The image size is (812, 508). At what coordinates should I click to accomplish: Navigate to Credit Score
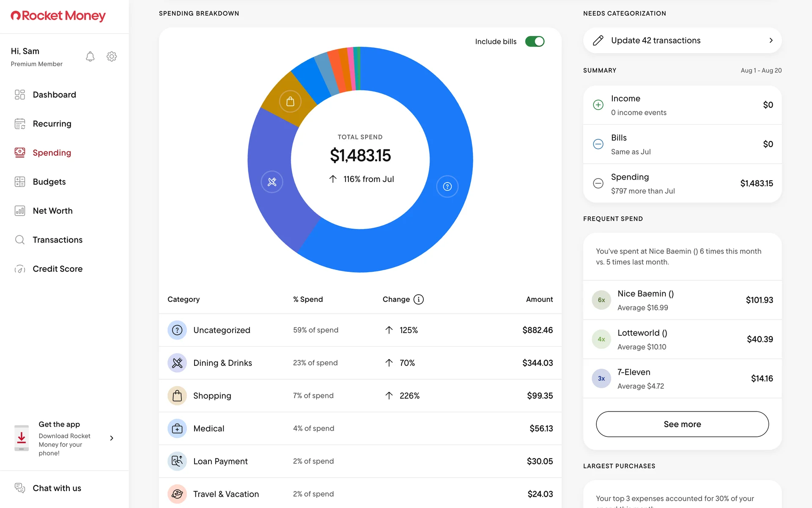pos(58,269)
